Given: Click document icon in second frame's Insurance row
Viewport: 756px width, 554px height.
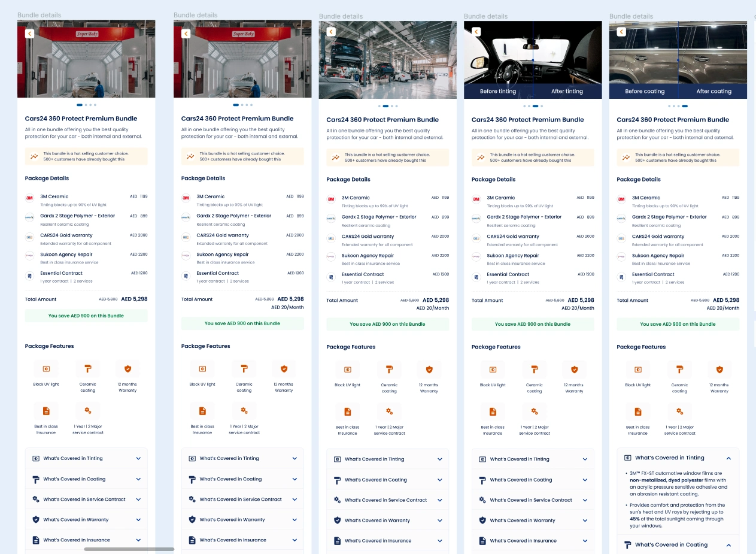Looking at the screenshot, I should (192, 540).
